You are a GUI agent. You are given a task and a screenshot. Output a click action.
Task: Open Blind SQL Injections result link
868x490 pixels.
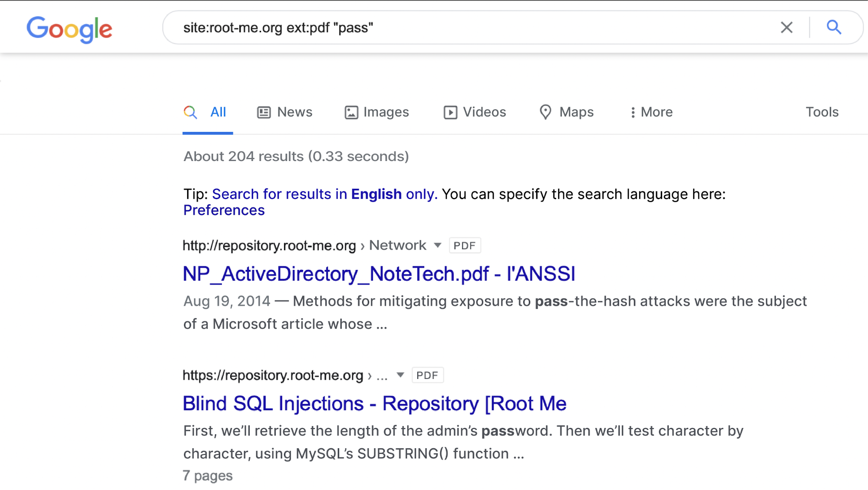tap(374, 404)
